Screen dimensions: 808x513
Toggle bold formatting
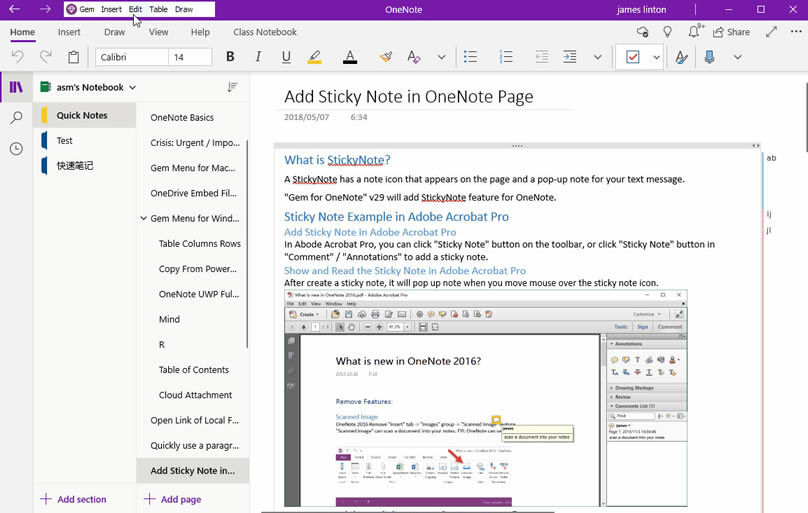(x=230, y=57)
